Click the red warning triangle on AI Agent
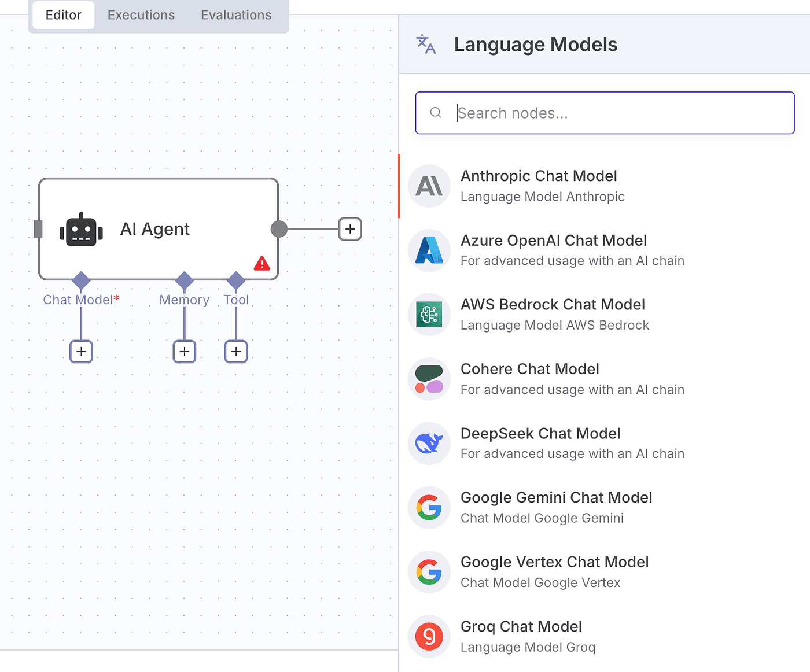 262,264
